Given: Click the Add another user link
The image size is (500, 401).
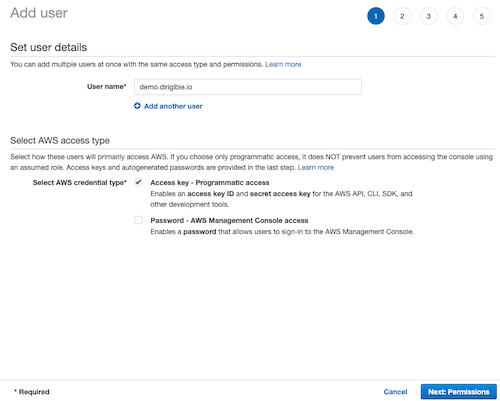Looking at the screenshot, I should [x=173, y=106].
